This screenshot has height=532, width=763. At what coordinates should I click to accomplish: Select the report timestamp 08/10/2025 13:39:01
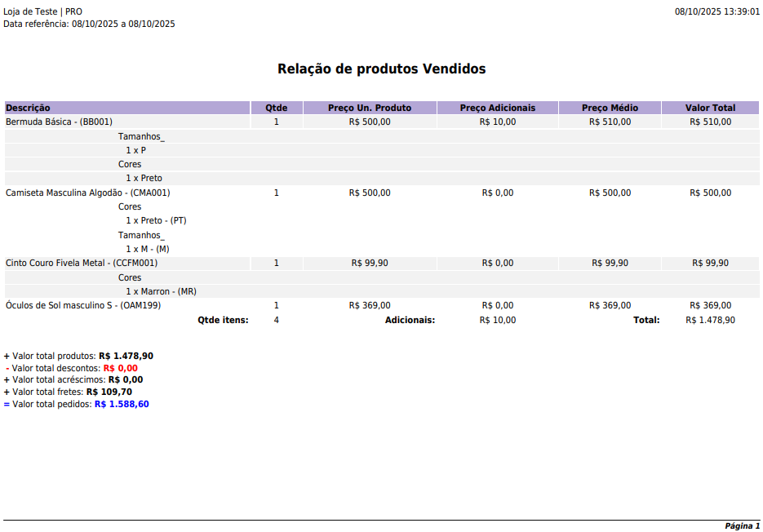[x=716, y=11]
